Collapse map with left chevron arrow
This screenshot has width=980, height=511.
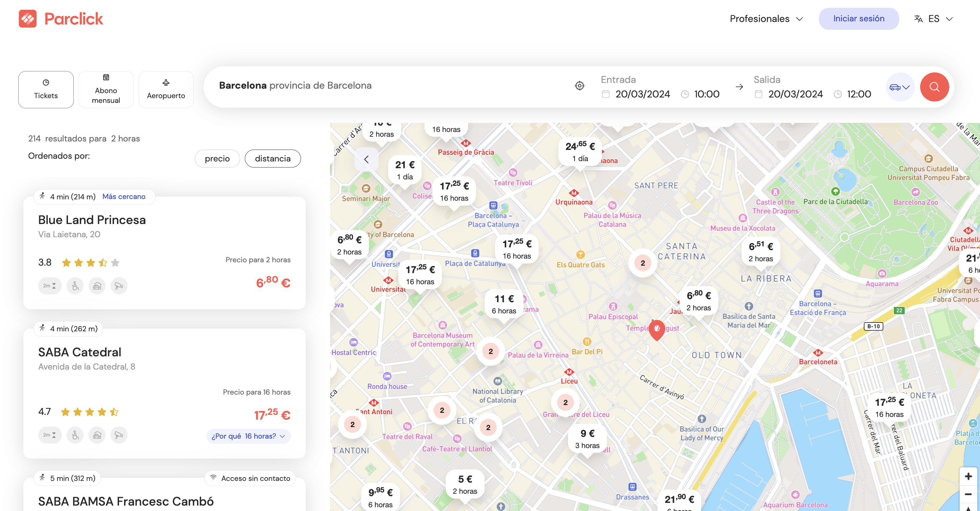[x=366, y=159]
